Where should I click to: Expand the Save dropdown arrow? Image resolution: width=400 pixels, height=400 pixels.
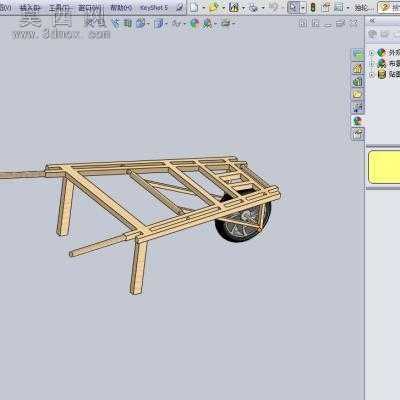point(244,8)
